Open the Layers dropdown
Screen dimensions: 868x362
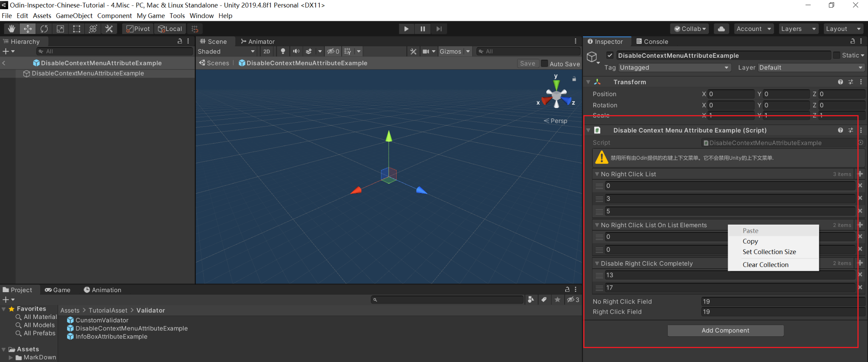798,29
